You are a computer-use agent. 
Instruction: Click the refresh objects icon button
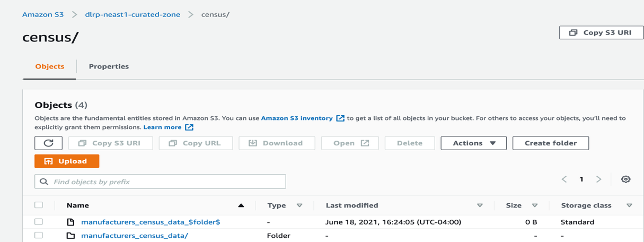(48, 143)
